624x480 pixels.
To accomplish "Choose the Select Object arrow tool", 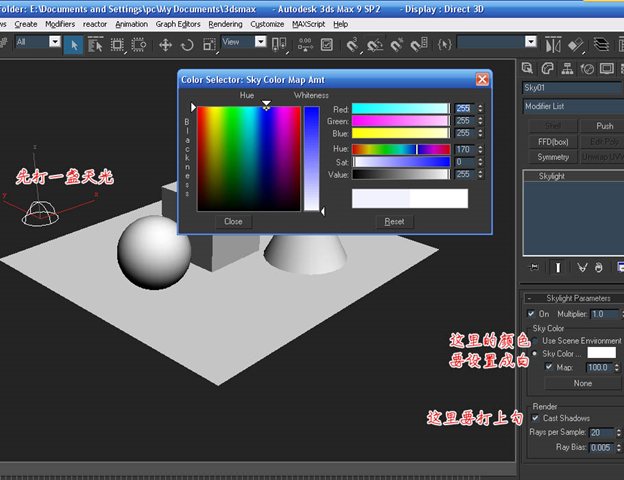I will click(74, 45).
